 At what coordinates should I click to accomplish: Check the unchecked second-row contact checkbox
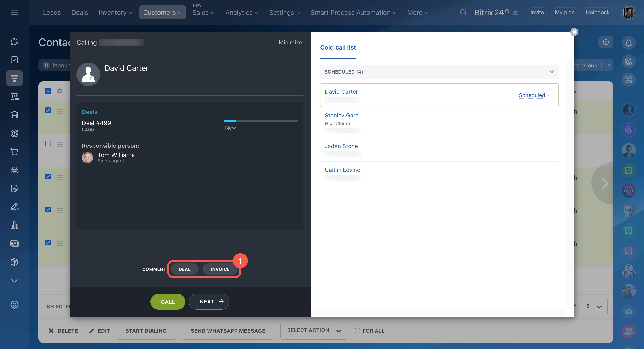pos(48,143)
